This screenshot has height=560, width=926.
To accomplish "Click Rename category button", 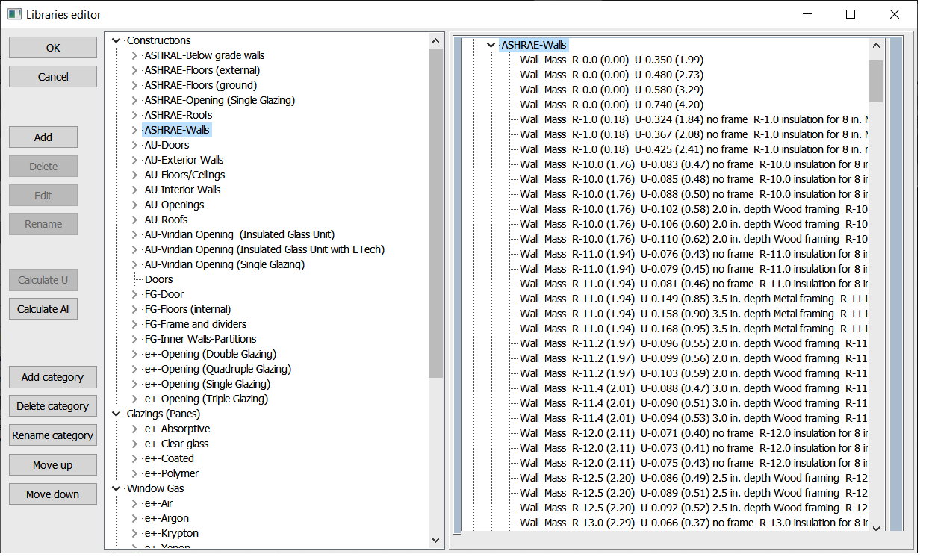I will click(x=53, y=435).
